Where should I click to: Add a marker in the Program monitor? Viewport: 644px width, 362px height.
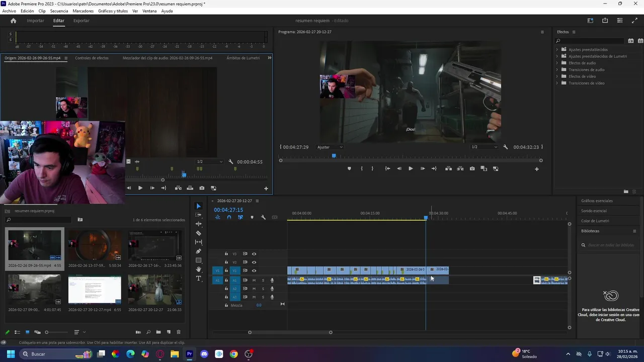pos(349,169)
